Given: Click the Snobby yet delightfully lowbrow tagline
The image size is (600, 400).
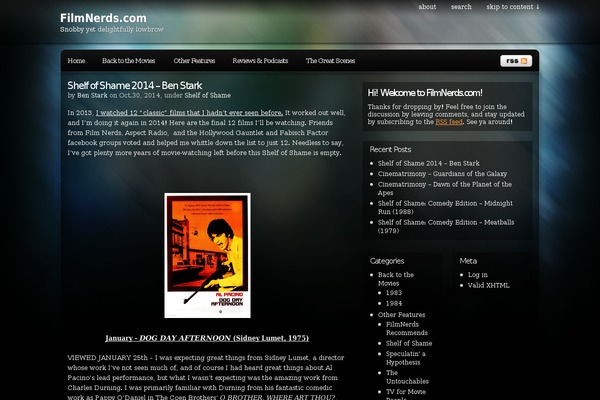Looking at the screenshot, I should pos(111,29).
